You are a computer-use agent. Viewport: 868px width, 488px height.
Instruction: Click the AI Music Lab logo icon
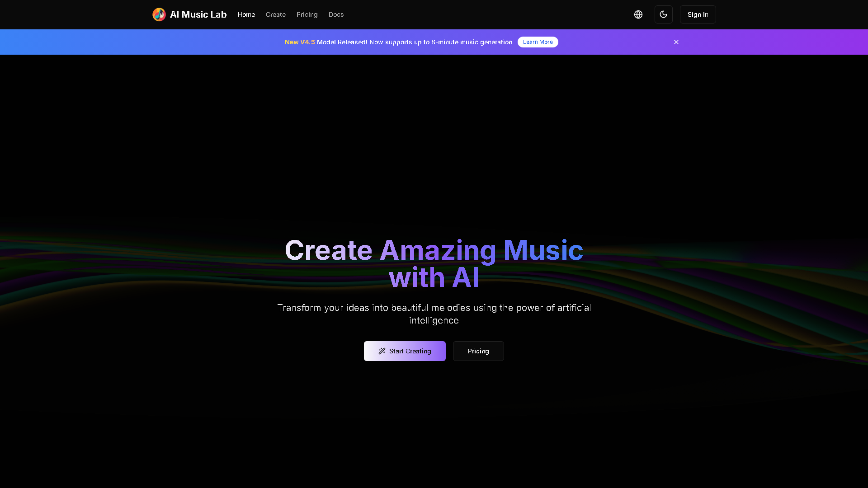pos(159,14)
